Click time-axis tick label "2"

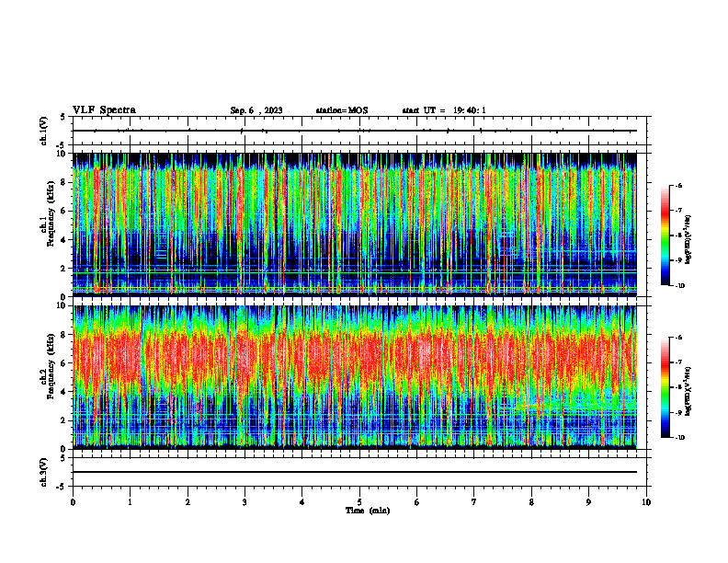(x=188, y=502)
